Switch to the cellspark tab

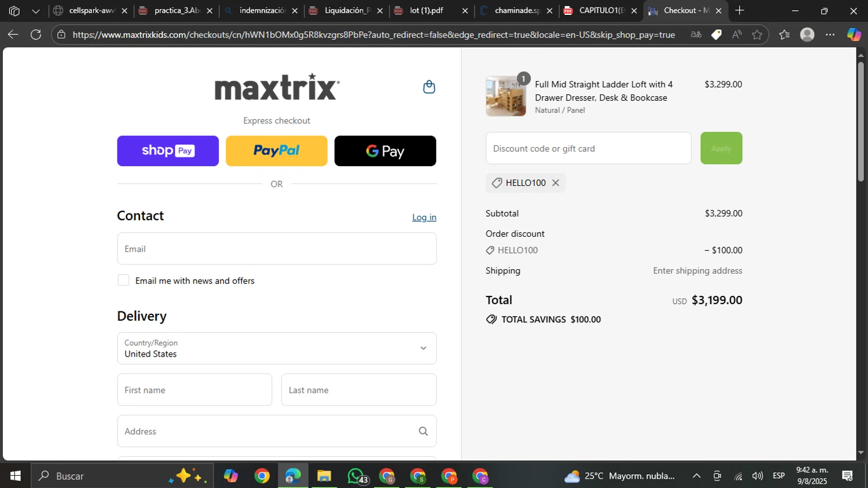tap(90, 10)
